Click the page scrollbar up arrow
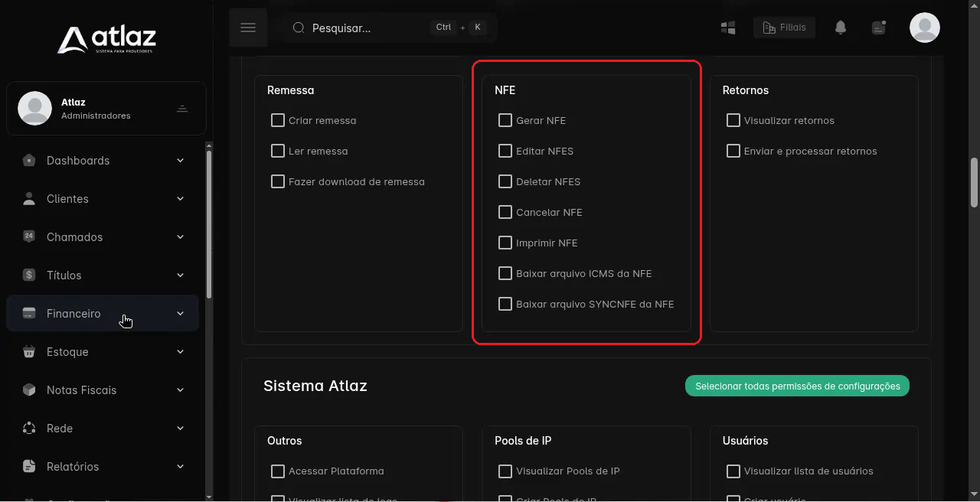980x502 pixels. tap(974, 5)
